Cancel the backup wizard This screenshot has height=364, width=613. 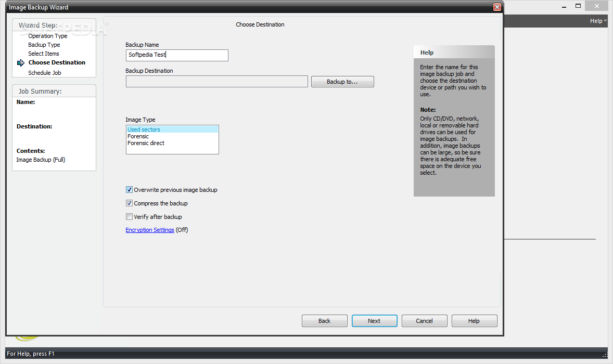pyautogui.click(x=424, y=321)
